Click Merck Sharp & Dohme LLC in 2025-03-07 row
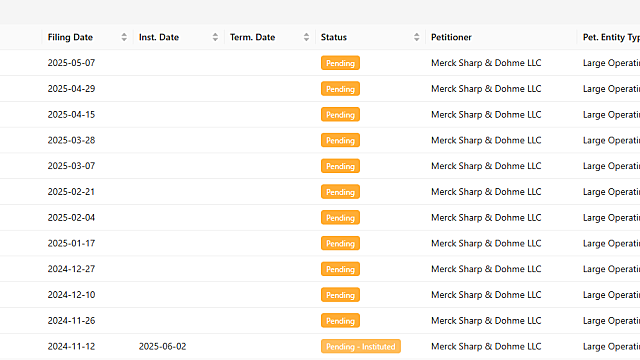The width and height of the screenshot is (640, 360). pyautogui.click(x=486, y=166)
